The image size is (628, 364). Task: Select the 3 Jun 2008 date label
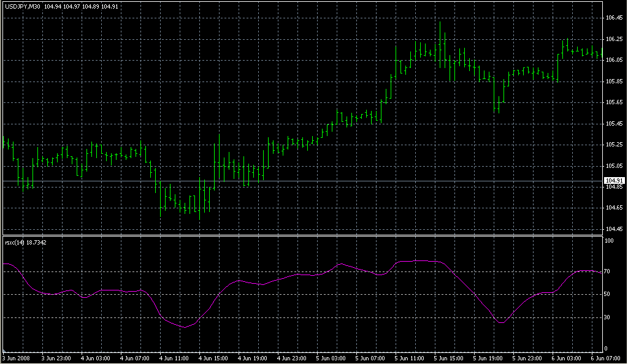click(16, 358)
